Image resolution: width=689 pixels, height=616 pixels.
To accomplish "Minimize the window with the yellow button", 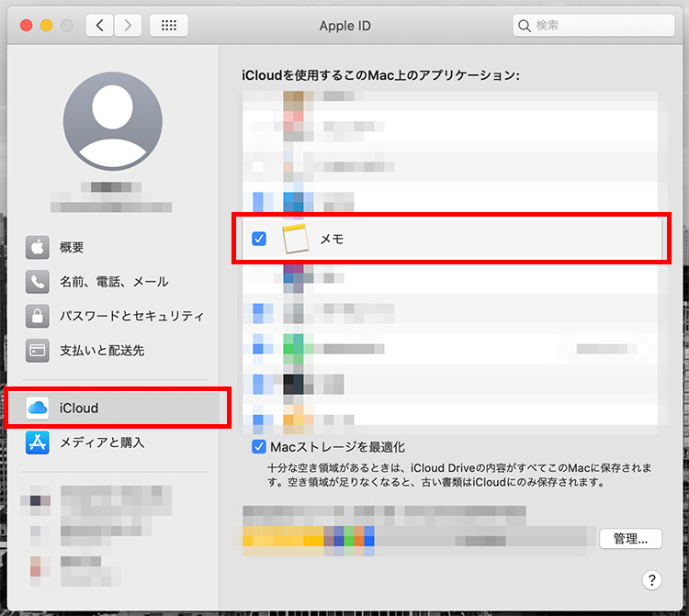I will [x=47, y=26].
